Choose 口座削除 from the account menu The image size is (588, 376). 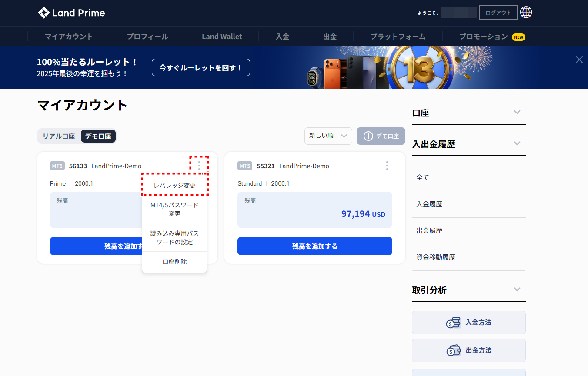point(174,262)
